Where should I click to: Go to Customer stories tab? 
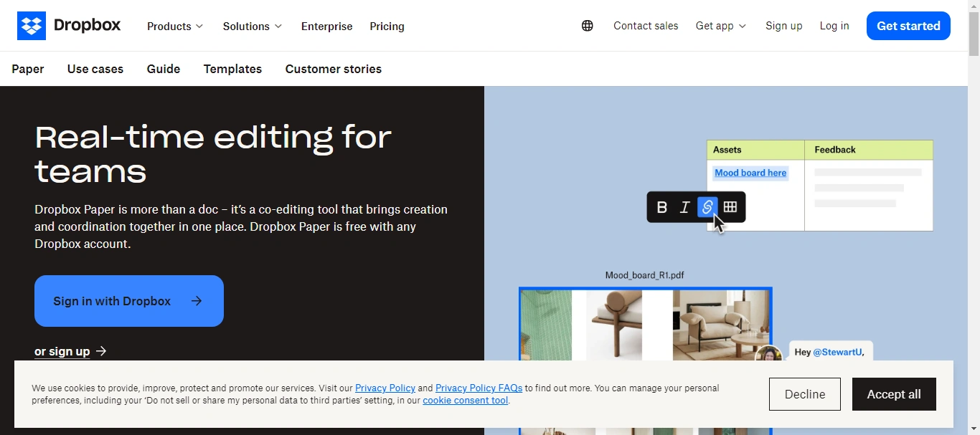click(x=334, y=69)
